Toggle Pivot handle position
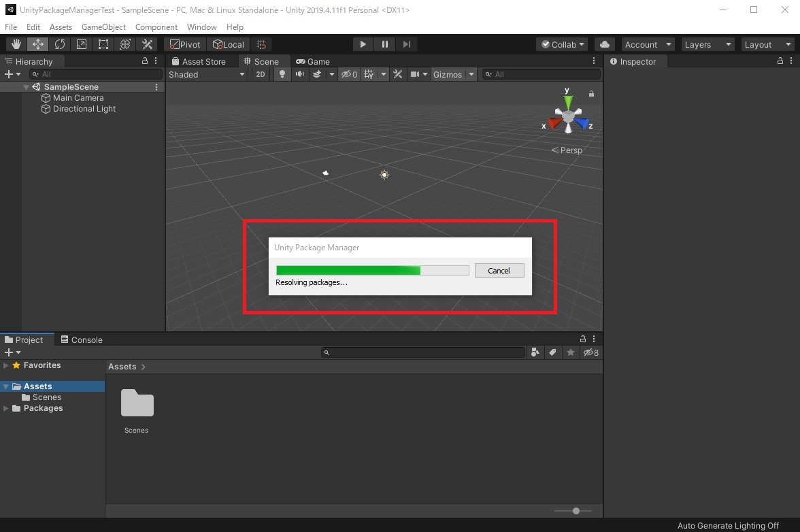 [x=185, y=44]
